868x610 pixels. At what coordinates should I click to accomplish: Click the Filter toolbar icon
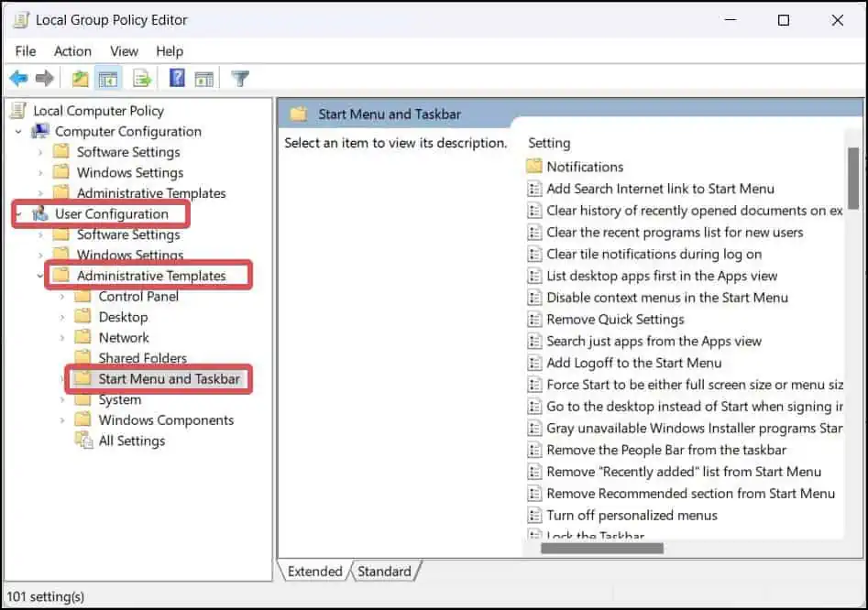(239, 78)
